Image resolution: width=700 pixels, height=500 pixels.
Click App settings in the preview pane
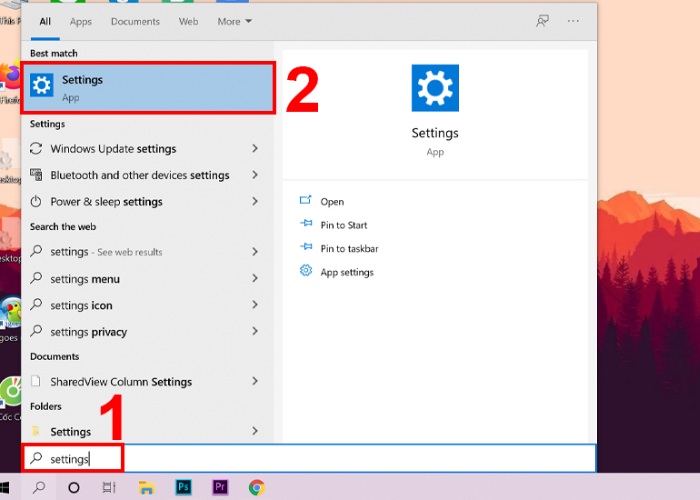(346, 272)
